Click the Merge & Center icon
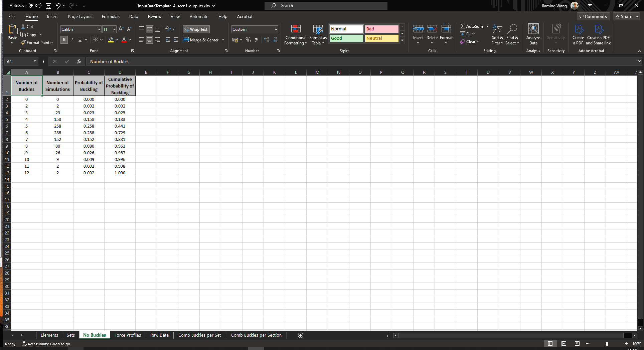 (x=186, y=40)
